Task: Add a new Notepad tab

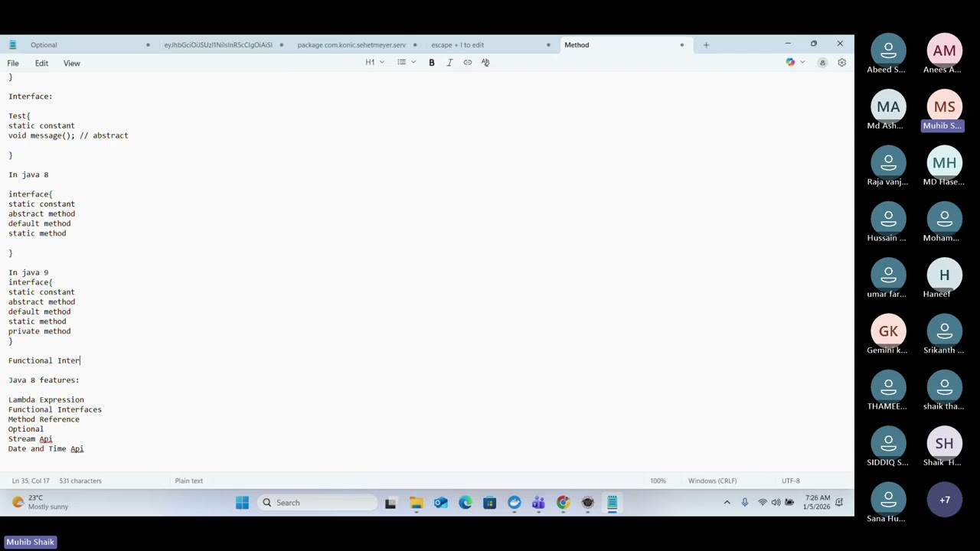Action: pos(706,45)
